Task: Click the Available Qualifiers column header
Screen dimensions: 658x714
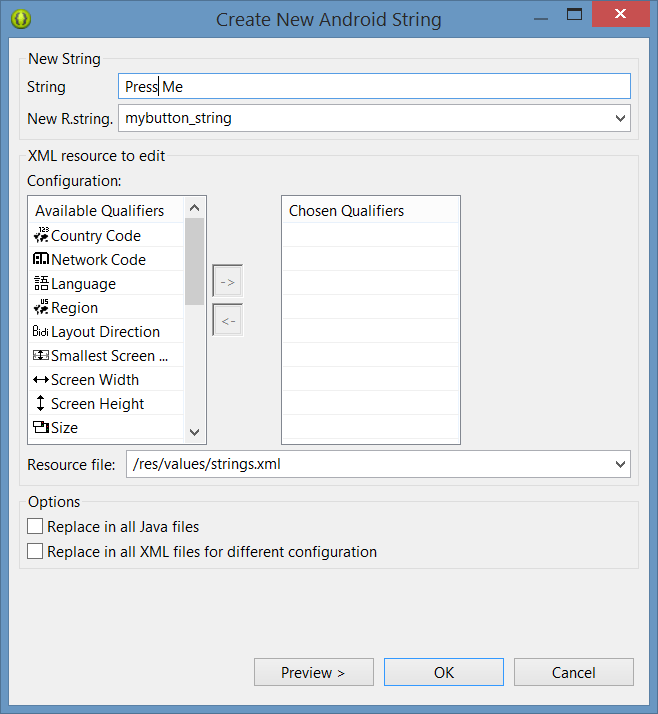Action: click(107, 210)
